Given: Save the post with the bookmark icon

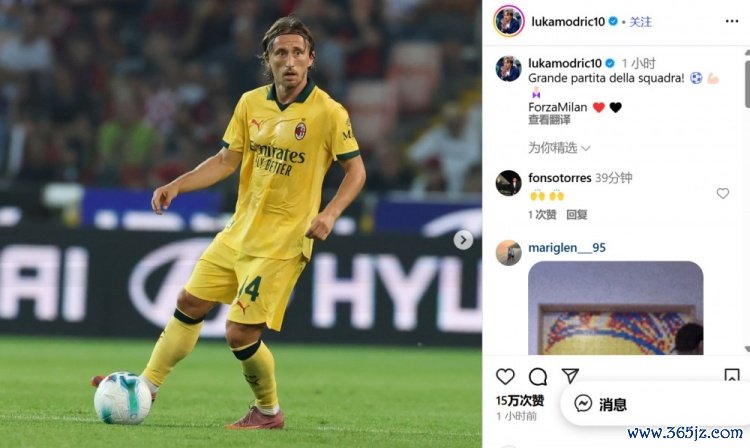Looking at the screenshot, I should pyautogui.click(x=732, y=375).
